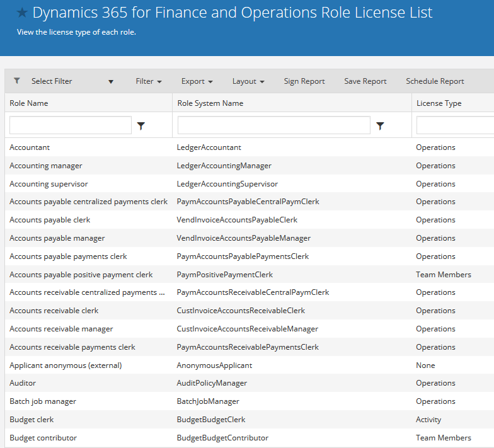Click the LedgerAccountant system name cell
Viewport: 494px width, 448px height.
coord(209,147)
